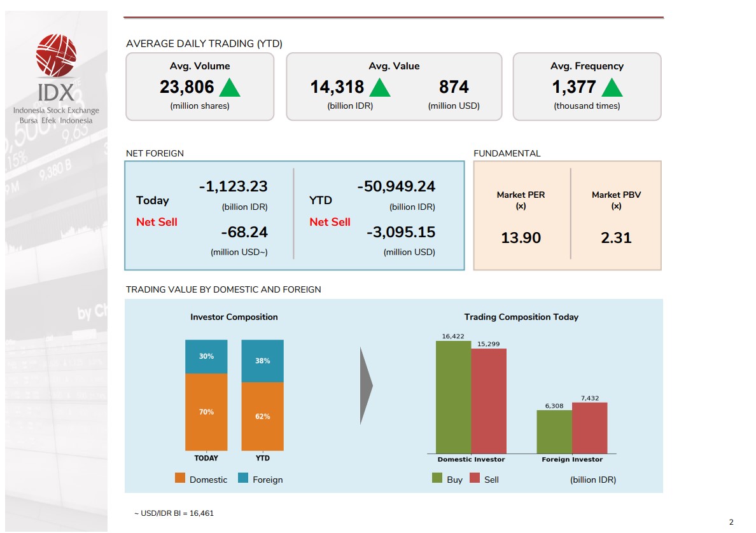Image resolution: width=756 pixels, height=533 pixels.
Task: Click the (million shares) unit label
Action: click(200, 106)
